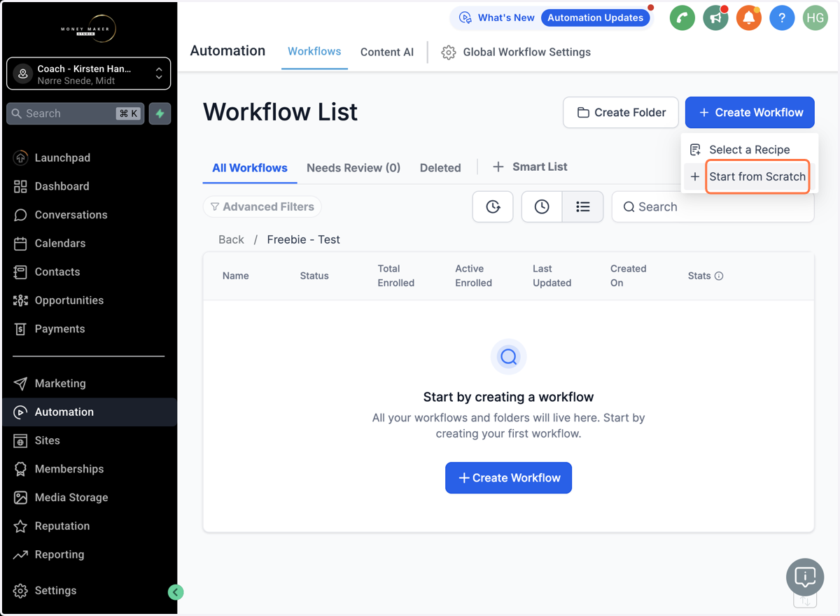Switch to the Workflows tab

coord(314,52)
